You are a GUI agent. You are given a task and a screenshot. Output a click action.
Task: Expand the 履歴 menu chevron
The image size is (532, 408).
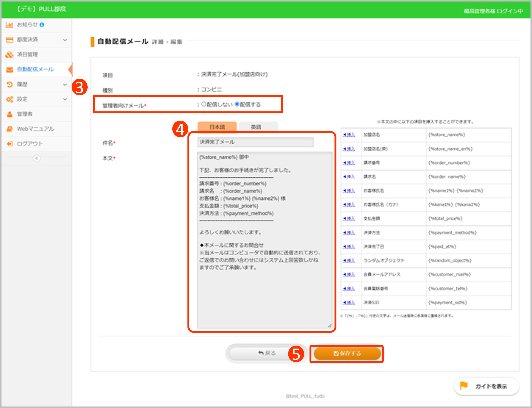click(65, 84)
